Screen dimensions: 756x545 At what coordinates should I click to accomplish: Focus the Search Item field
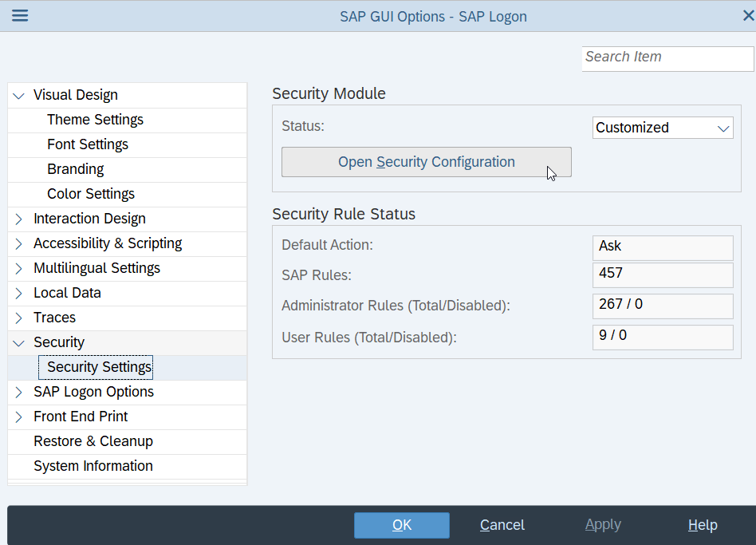tap(667, 57)
